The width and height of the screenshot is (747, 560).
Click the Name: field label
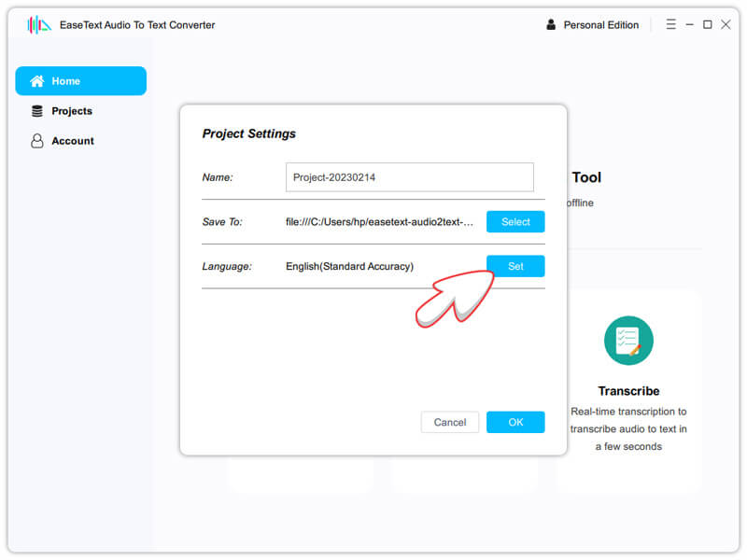tap(218, 177)
